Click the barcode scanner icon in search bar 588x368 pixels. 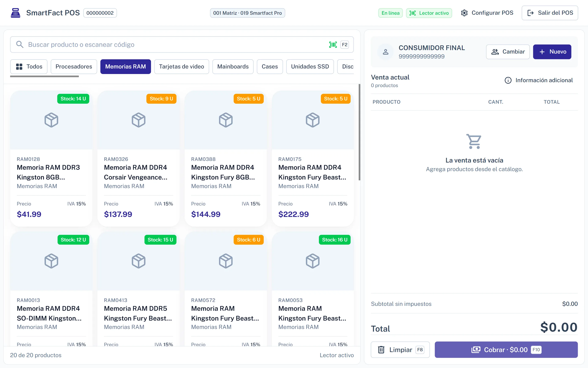(x=333, y=45)
